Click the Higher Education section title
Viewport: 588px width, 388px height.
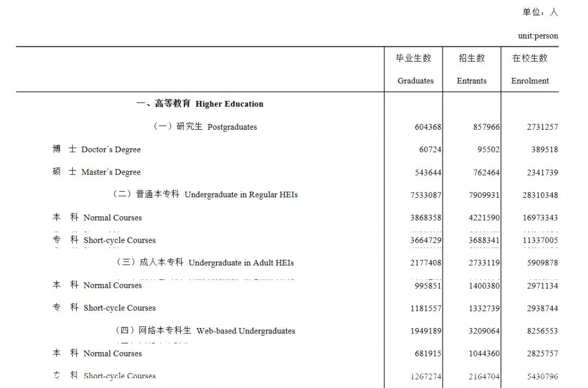[x=200, y=104]
